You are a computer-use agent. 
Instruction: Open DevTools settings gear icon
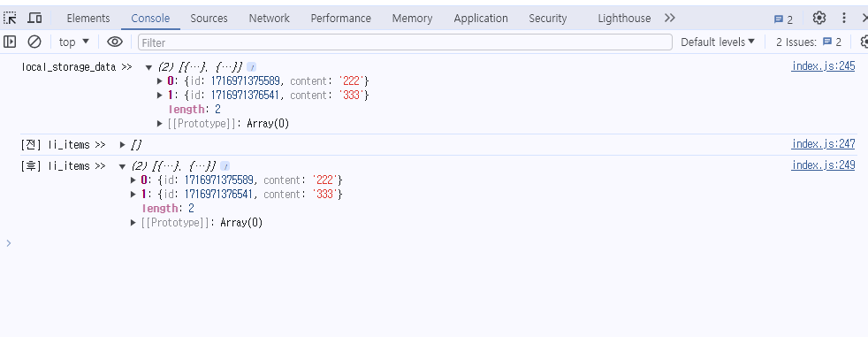[819, 18]
